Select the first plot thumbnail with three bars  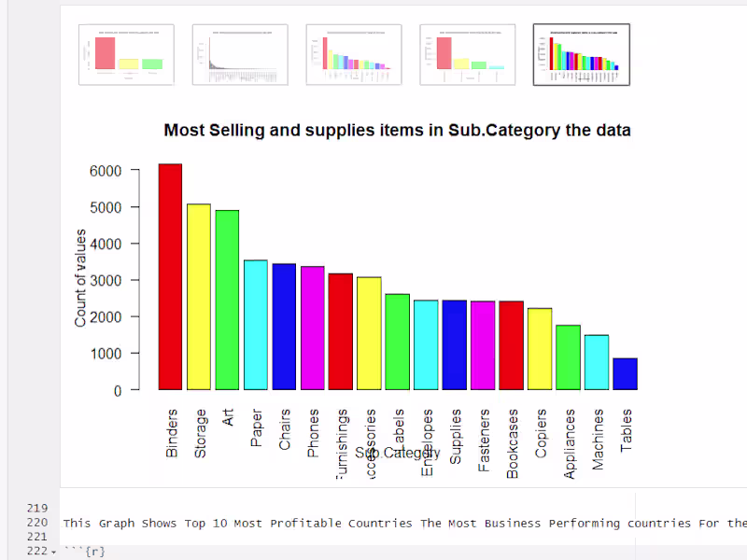tap(126, 55)
